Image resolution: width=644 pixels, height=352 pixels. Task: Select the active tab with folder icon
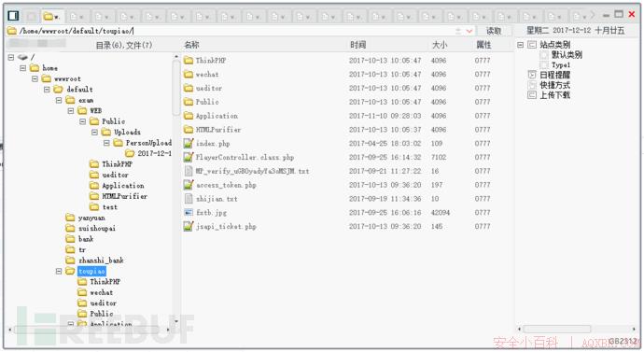tap(51, 17)
